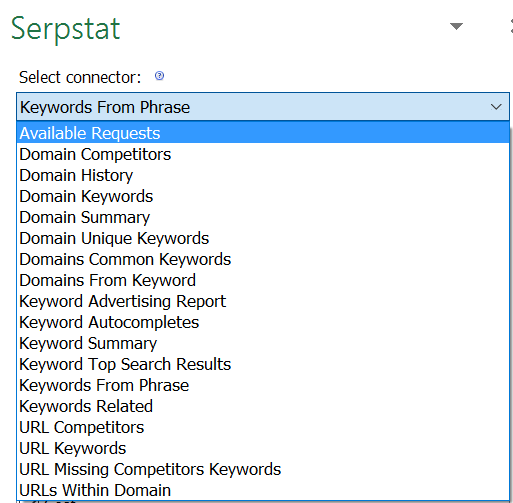Viewport: 513px width, 503px height.
Task: Select Domain Keywords from the dropdown list
Action: coord(263,196)
